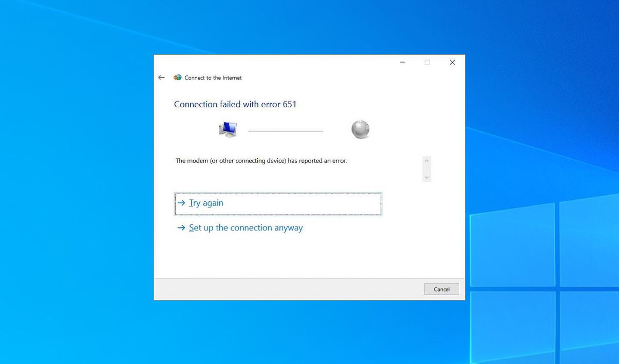Click the error message scroll down arrow

point(426,177)
